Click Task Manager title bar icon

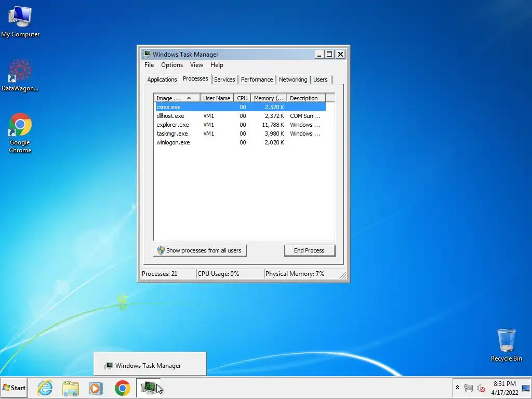pos(147,54)
